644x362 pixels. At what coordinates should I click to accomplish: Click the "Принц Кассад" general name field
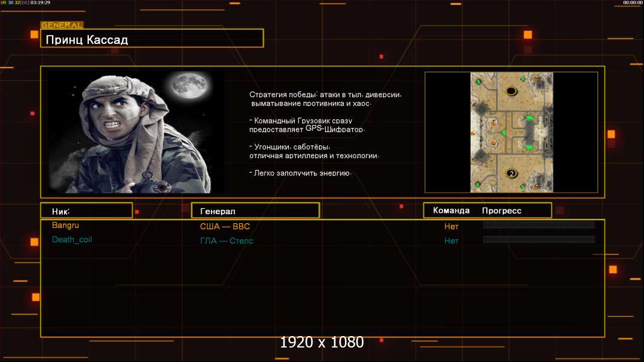pos(152,40)
